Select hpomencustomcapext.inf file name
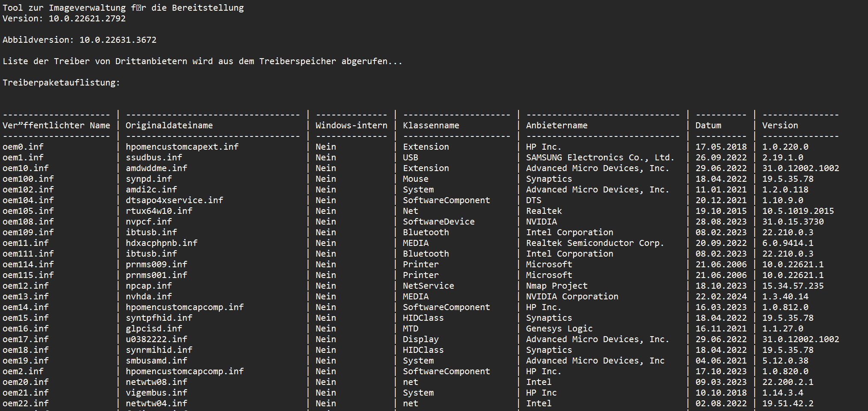Screen dimensions: 868x411 tap(182, 147)
